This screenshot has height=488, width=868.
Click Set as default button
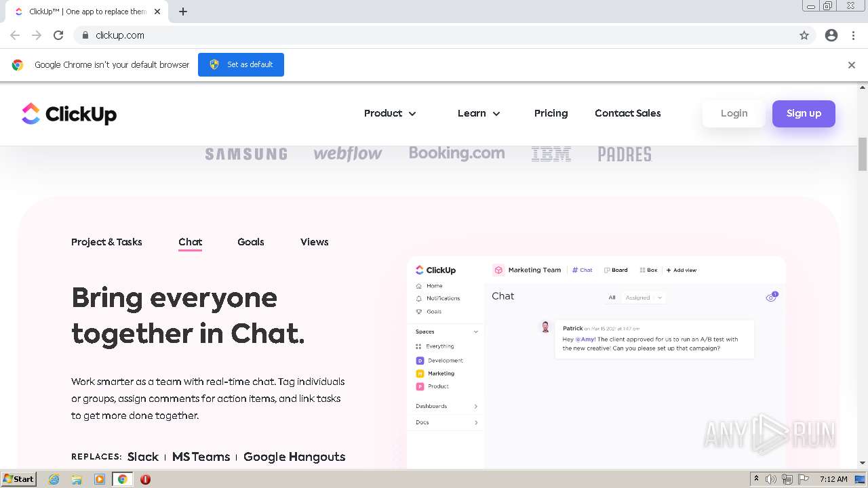(x=241, y=64)
